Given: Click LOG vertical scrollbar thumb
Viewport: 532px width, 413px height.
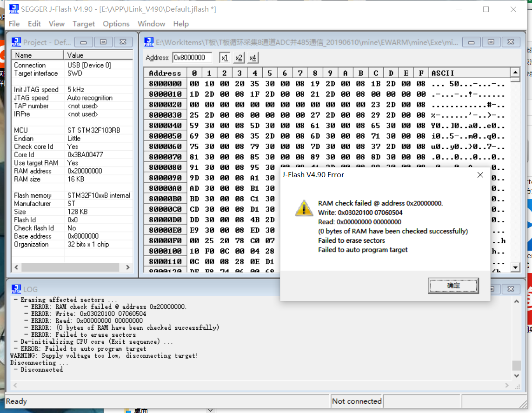Looking at the screenshot, I should pos(516,366).
